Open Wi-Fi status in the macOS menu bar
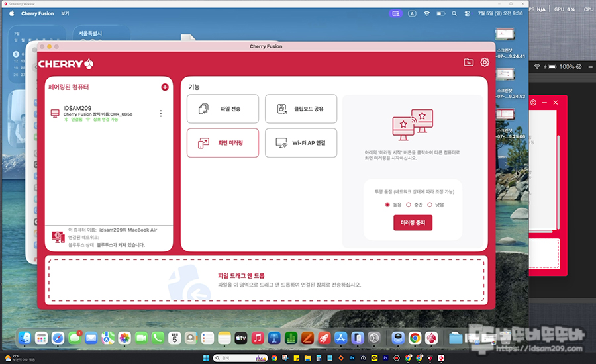The height and width of the screenshot is (364, 596). click(x=426, y=13)
